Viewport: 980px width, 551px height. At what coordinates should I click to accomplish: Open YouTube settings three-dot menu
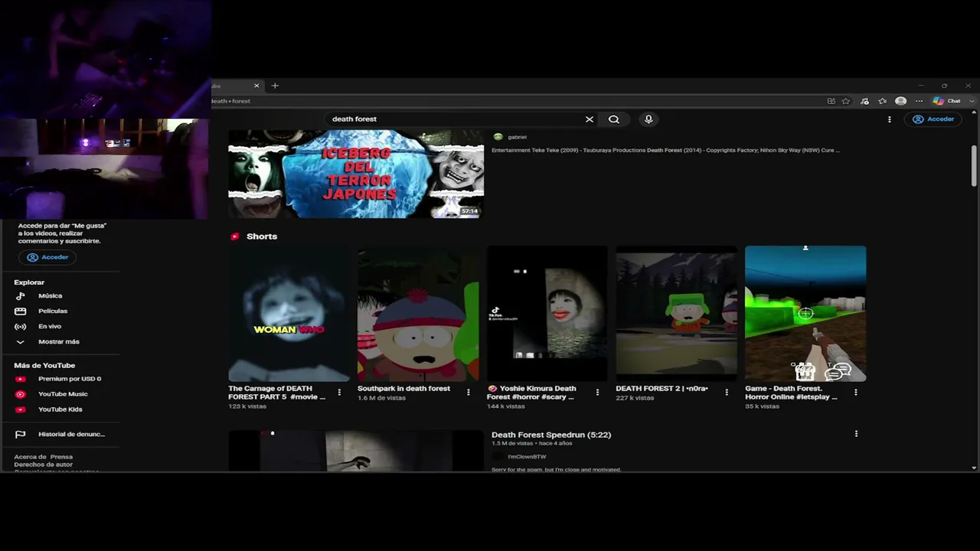889,119
